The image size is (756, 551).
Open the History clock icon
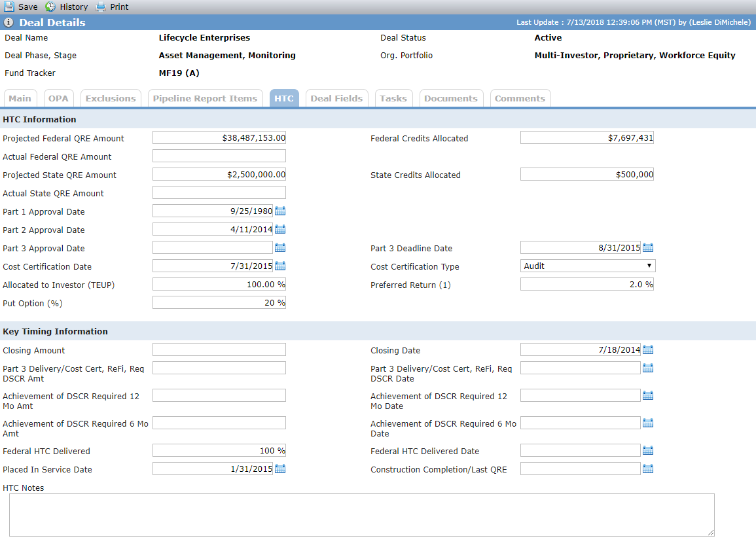tap(50, 7)
